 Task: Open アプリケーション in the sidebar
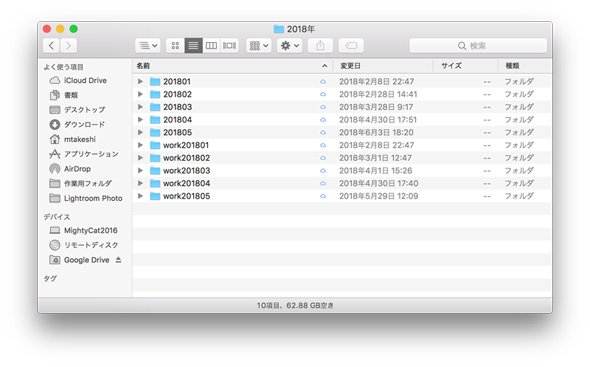coord(84,154)
